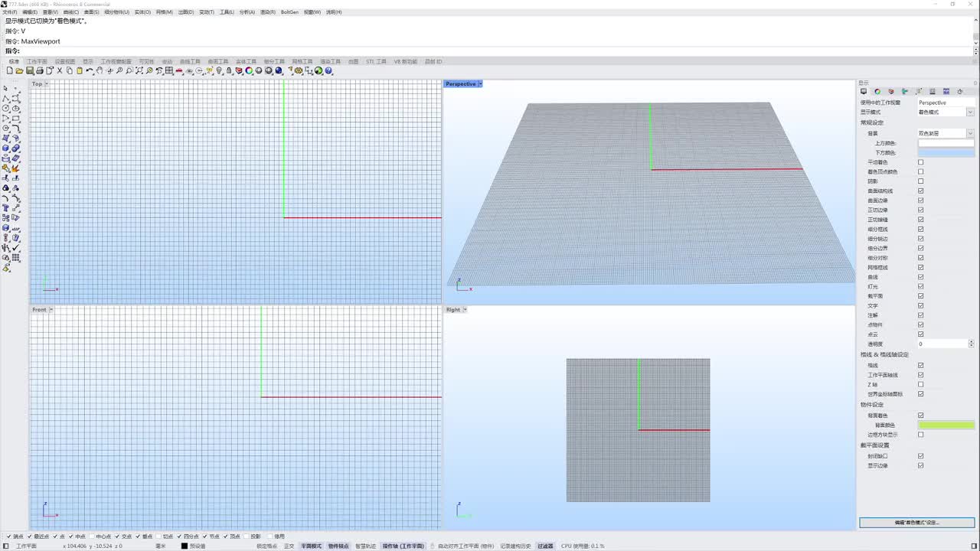Click the monitor icon in the display panel
The width and height of the screenshot is (980, 551).
(x=864, y=91)
